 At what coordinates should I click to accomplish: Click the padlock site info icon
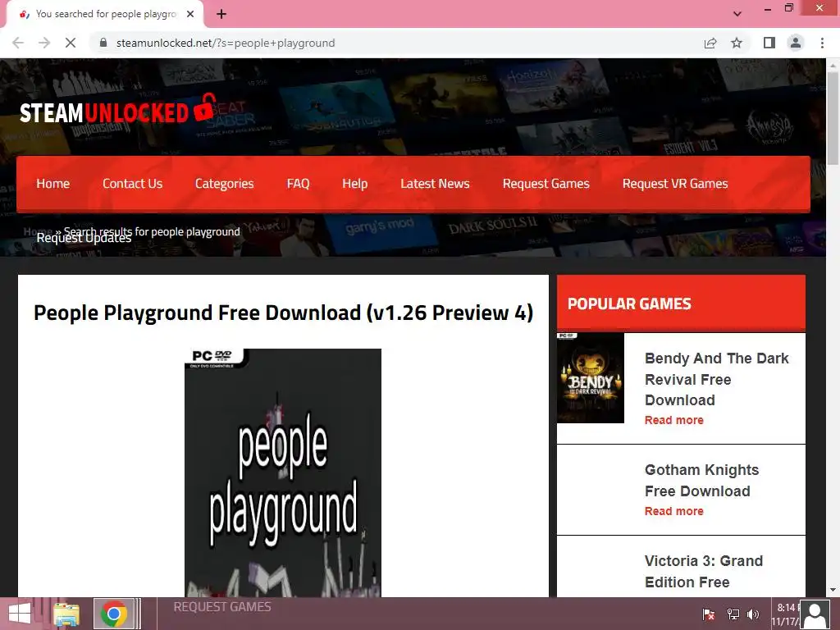click(103, 43)
